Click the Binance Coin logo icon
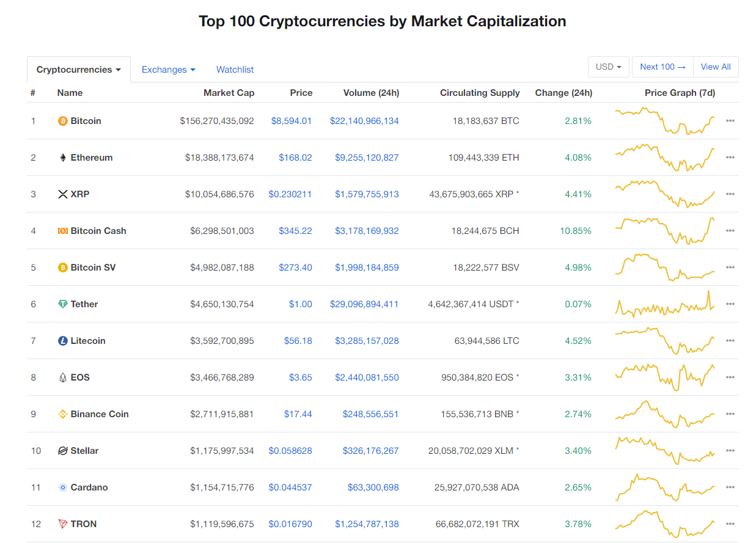 62,414
